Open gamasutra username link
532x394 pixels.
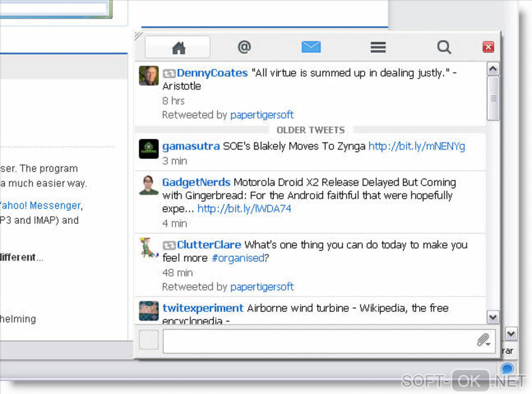191,146
